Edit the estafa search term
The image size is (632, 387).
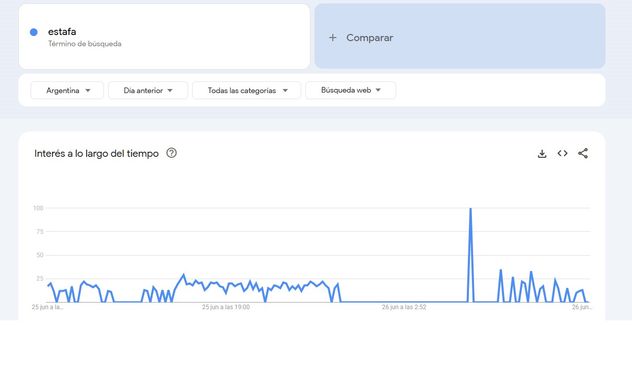(x=62, y=31)
